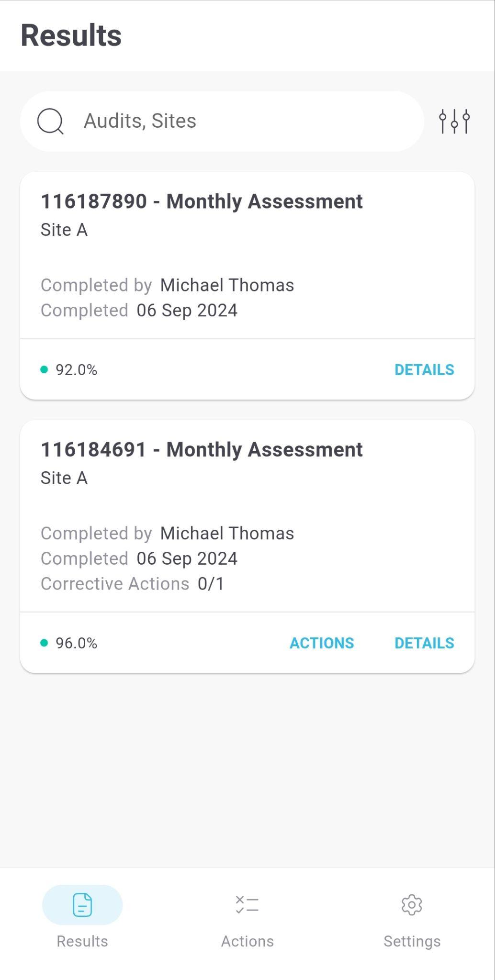Open ACTIONS for audit 116184691
Screen dimensions: 495x980
(x=322, y=643)
